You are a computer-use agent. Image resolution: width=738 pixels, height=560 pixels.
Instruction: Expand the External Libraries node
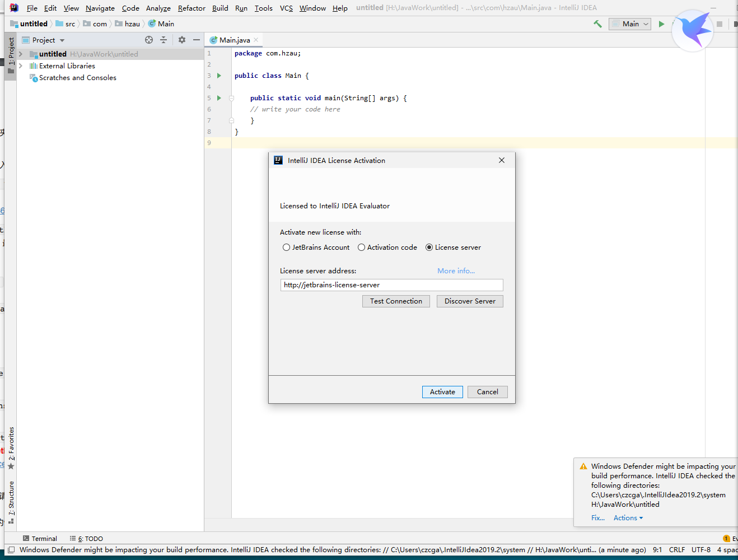point(21,66)
